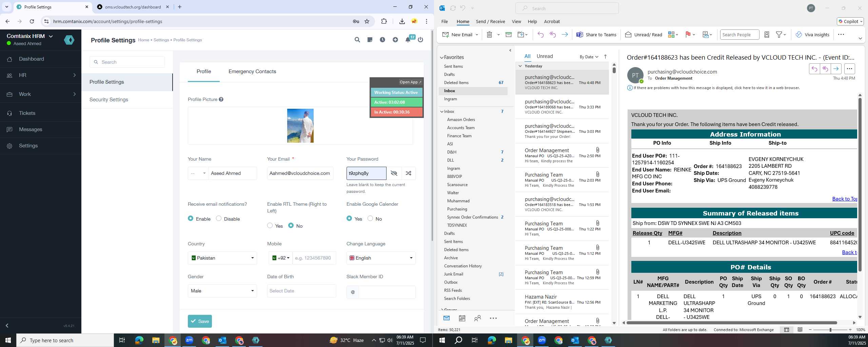
Task: Click New Email button in Outlook
Action: coord(457,35)
